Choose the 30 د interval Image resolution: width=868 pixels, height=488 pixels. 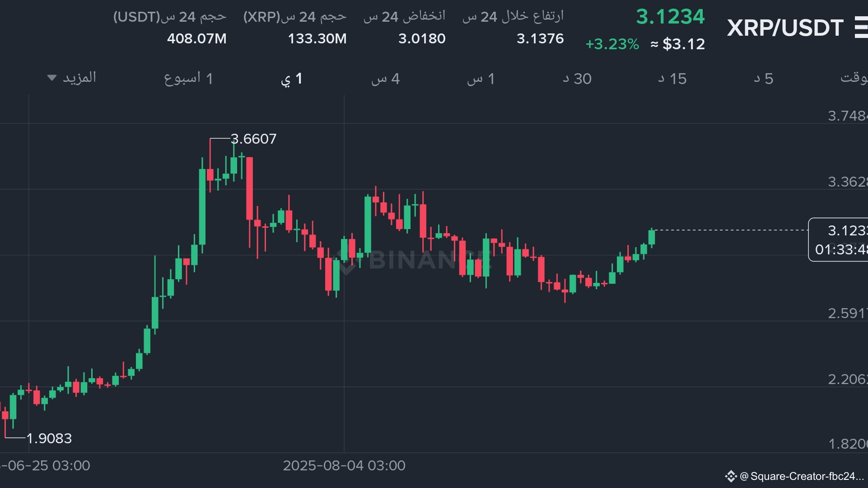(577, 79)
